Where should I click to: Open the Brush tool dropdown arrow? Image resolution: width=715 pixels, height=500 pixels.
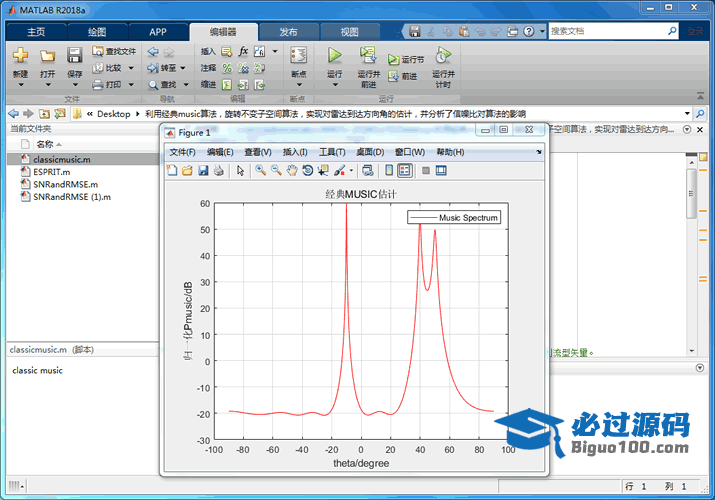click(x=350, y=171)
